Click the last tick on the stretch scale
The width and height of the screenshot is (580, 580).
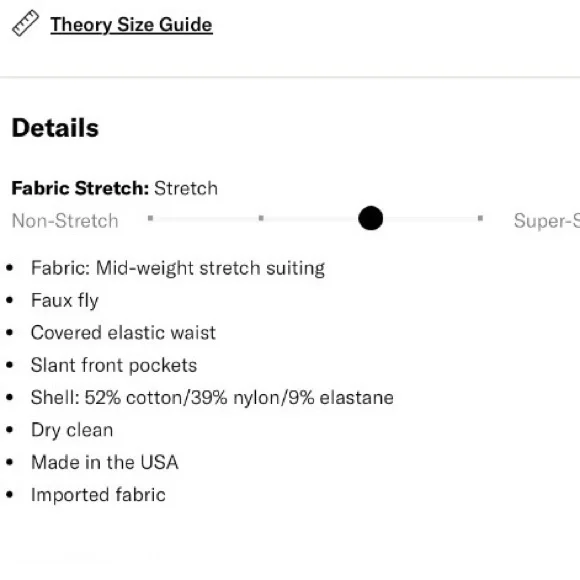pos(480,218)
